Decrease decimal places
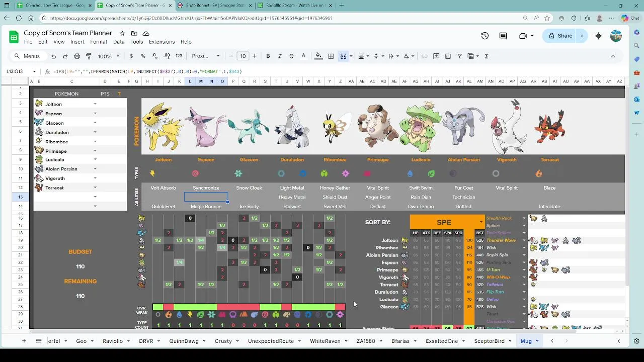 click(155, 56)
